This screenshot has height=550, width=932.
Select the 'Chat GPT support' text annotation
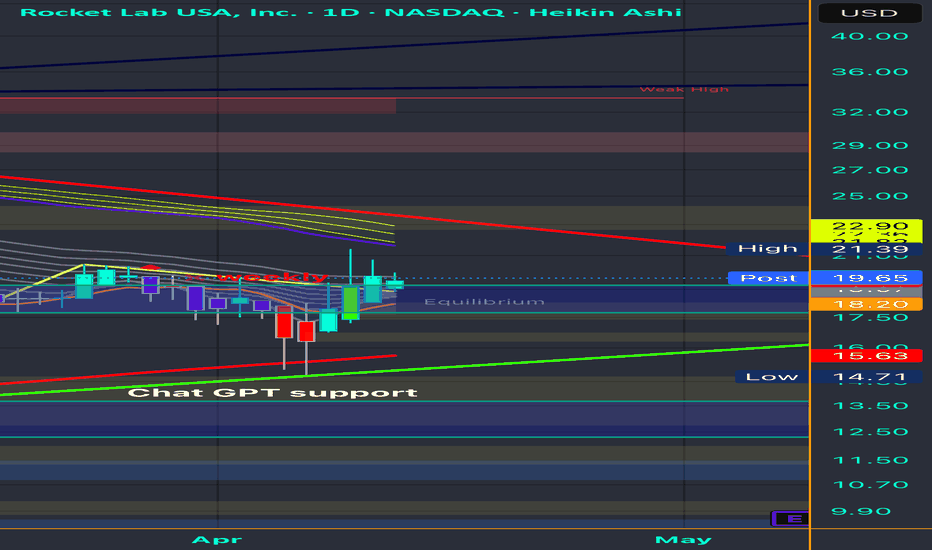tap(273, 392)
